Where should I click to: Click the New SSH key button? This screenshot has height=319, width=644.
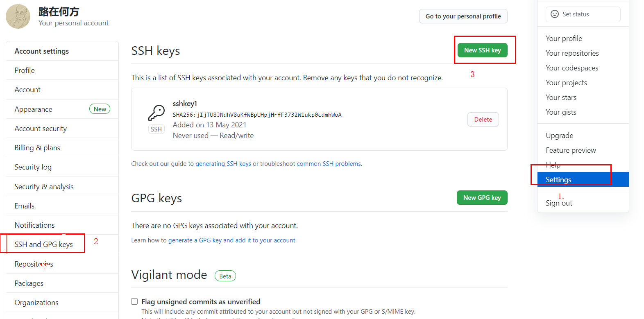point(483,50)
